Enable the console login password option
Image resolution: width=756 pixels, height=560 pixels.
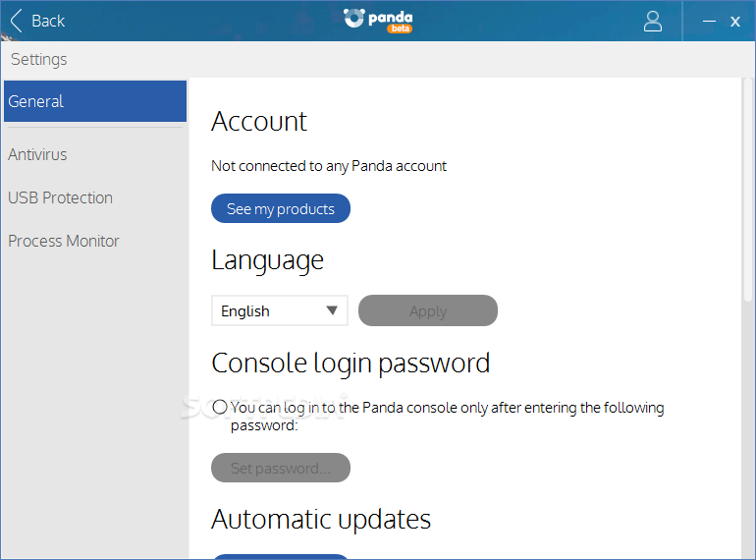pos(219,407)
